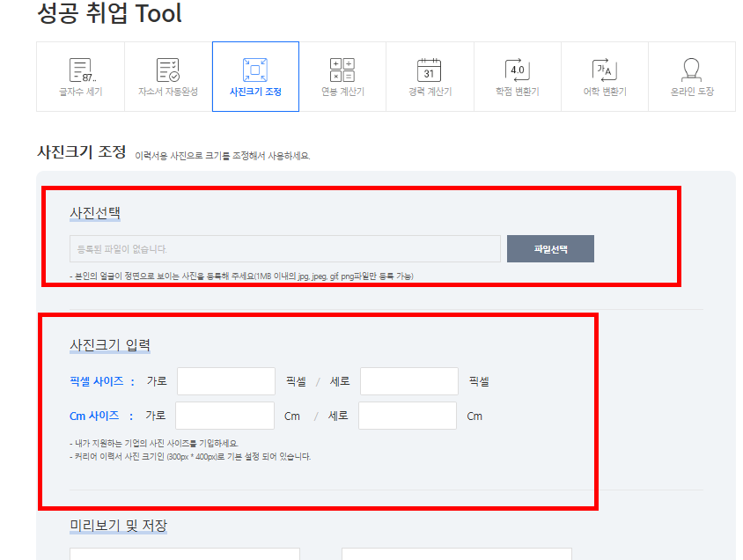Open the 온라인 도장 online stamp tool

pyautogui.click(x=691, y=77)
